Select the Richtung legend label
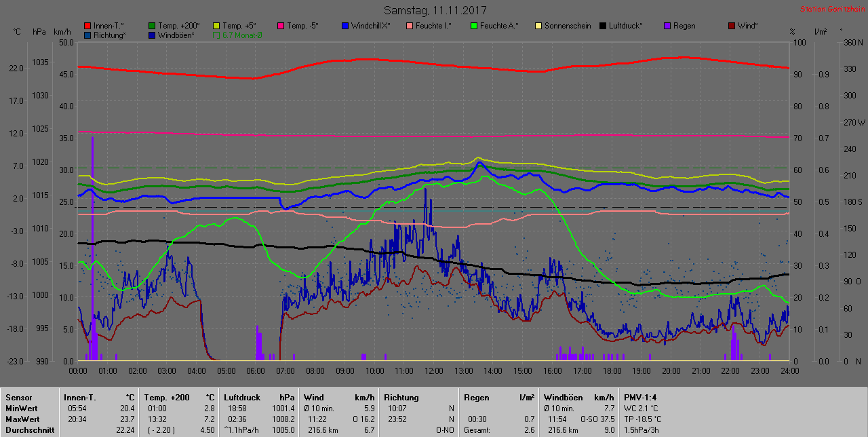 (110, 35)
